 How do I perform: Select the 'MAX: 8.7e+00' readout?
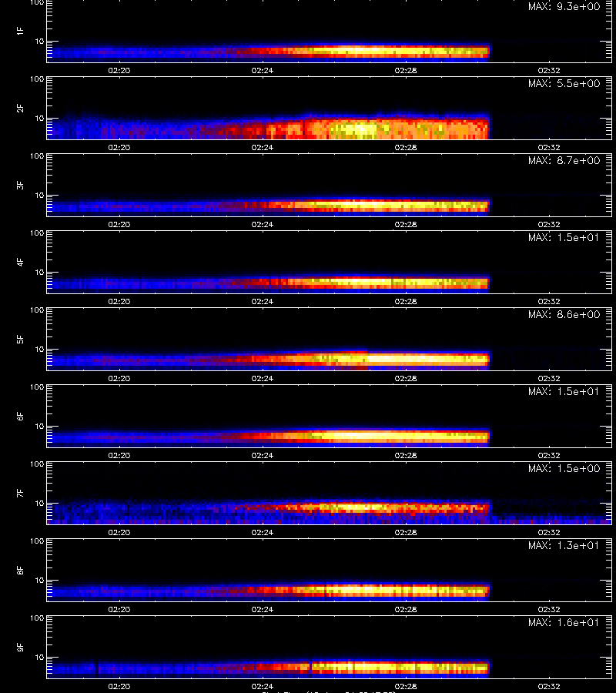coord(564,160)
